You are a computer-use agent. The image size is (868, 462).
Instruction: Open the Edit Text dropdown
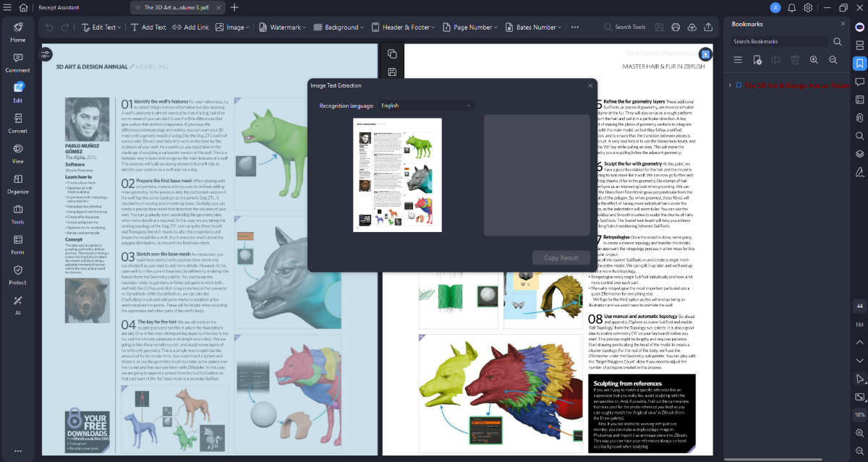[x=102, y=27]
